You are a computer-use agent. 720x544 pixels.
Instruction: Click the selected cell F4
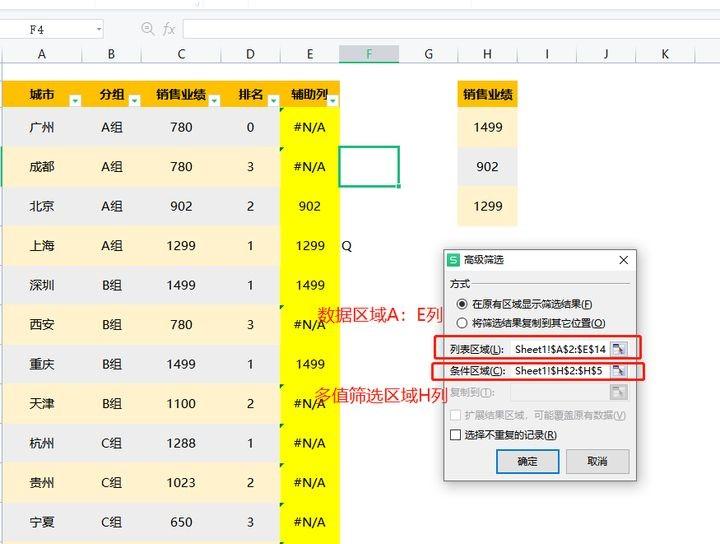point(369,167)
